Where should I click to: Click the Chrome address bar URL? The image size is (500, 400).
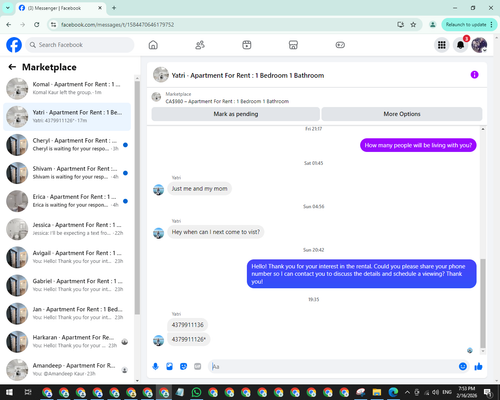tap(117, 25)
